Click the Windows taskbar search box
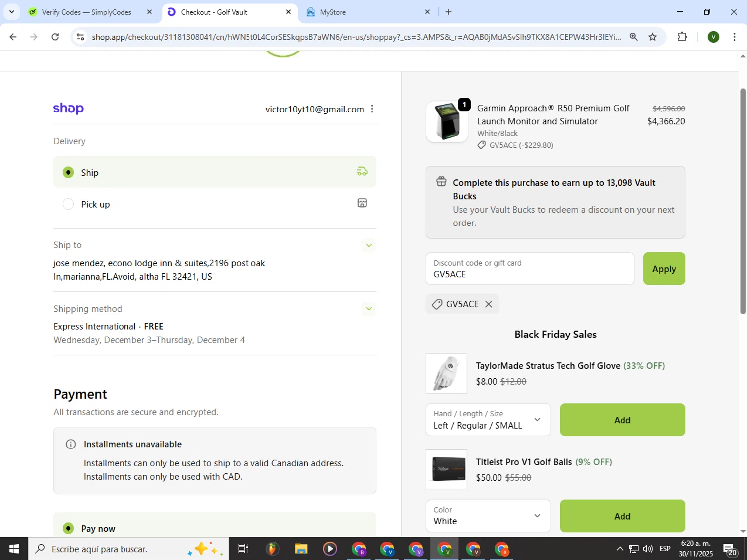 click(128, 549)
